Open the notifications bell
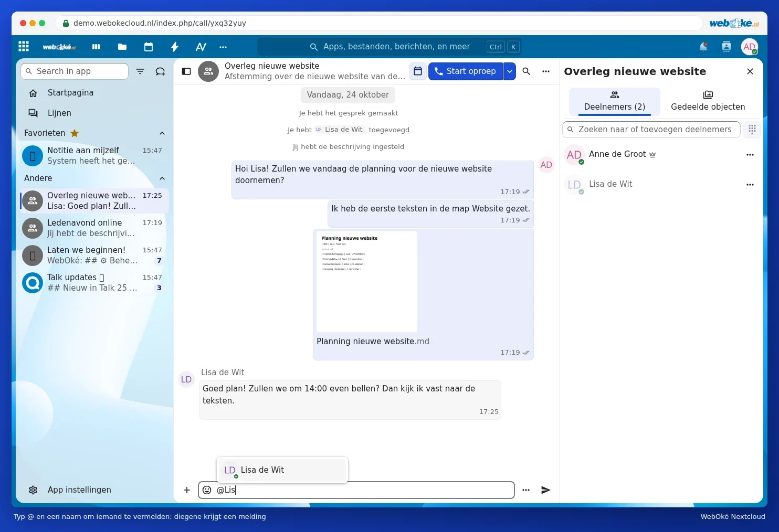The height and width of the screenshot is (532, 779). tap(703, 47)
